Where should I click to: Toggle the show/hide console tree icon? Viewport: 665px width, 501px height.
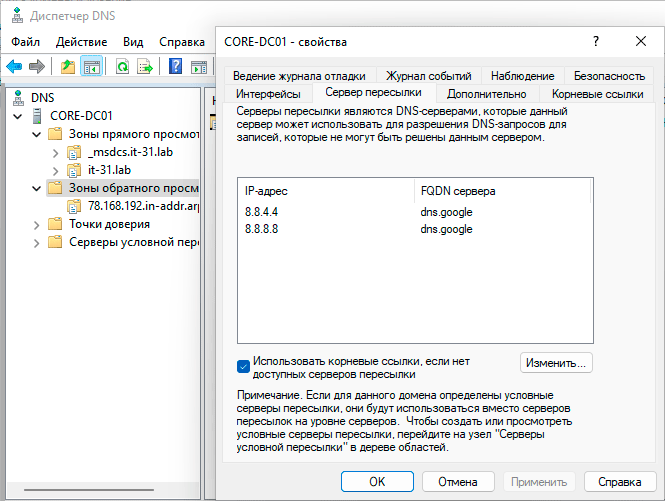[x=91, y=66]
